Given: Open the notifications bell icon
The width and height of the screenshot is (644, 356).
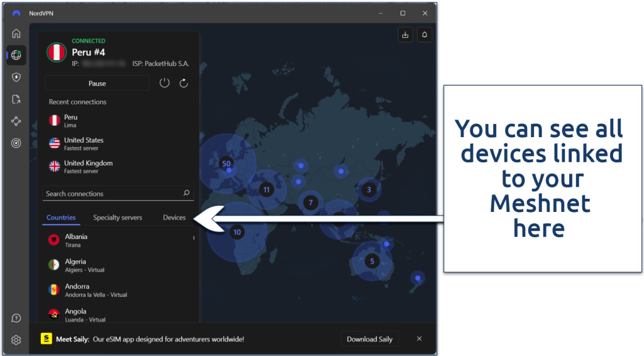Looking at the screenshot, I should tap(425, 35).
